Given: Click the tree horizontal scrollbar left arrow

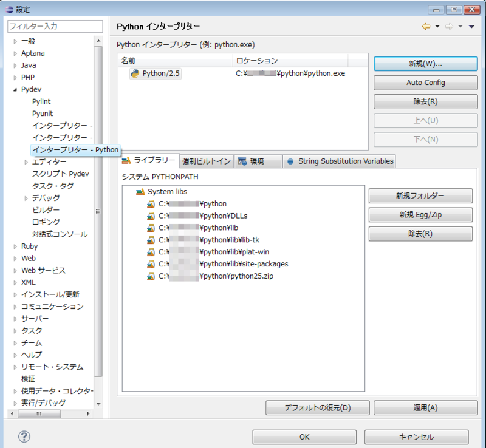Looking at the screenshot, I should coord(12,413).
